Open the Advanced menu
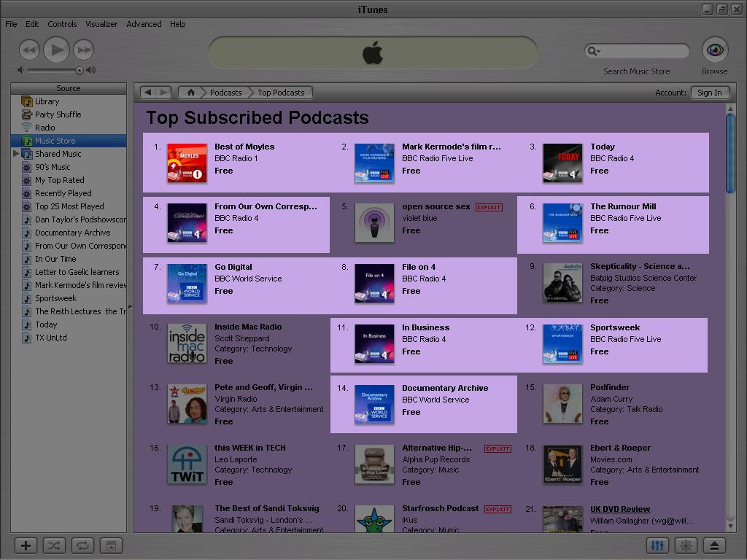The width and height of the screenshot is (747, 560). [144, 24]
